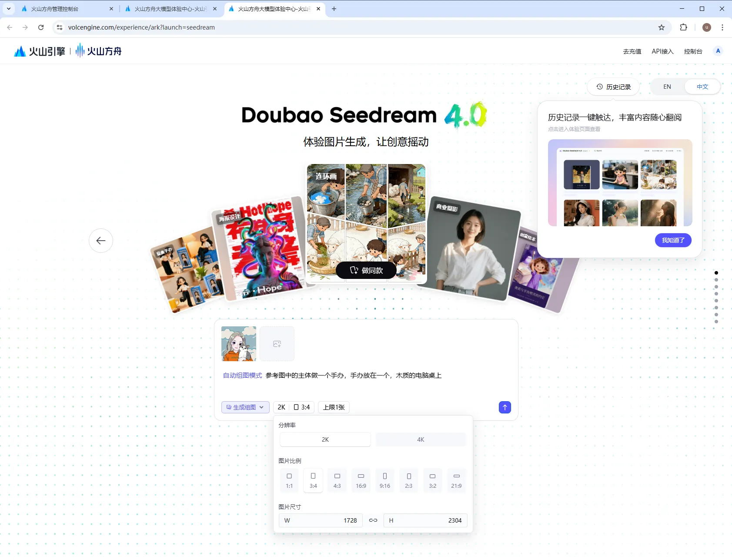Toggle the width-height link icon

(x=373, y=520)
